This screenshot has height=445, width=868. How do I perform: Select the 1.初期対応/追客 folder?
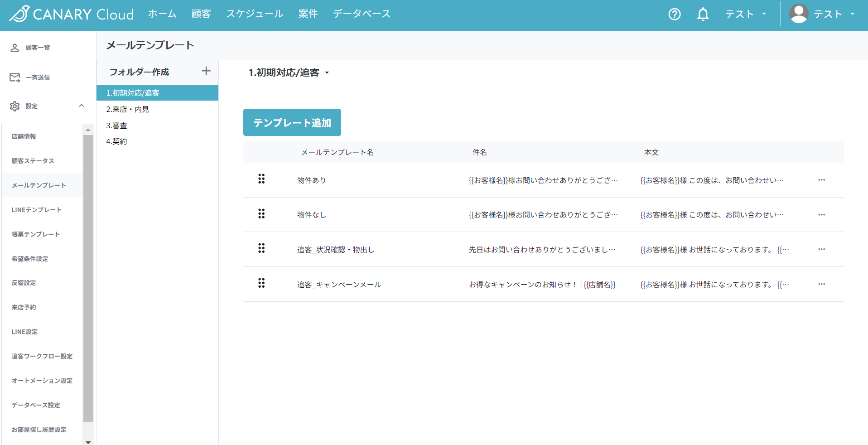click(x=157, y=93)
